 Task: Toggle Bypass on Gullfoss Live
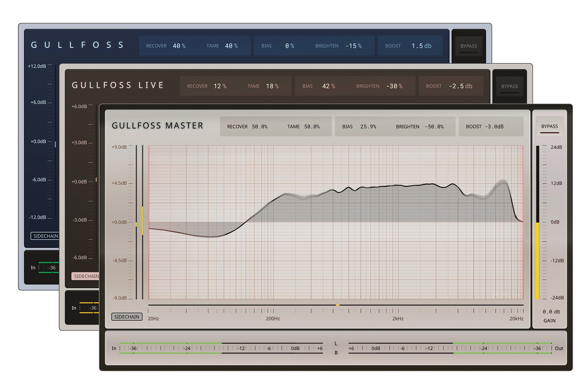tap(509, 87)
